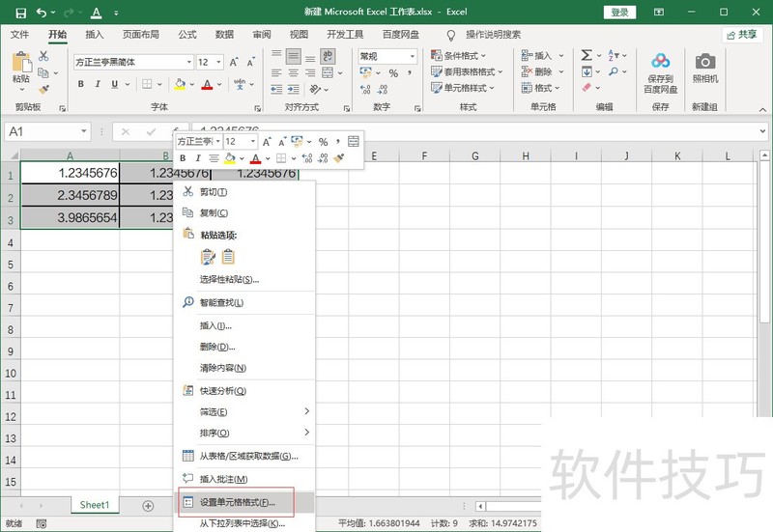
Task: Click the lightbulb Tell Me icon
Action: click(x=450, y=35)
